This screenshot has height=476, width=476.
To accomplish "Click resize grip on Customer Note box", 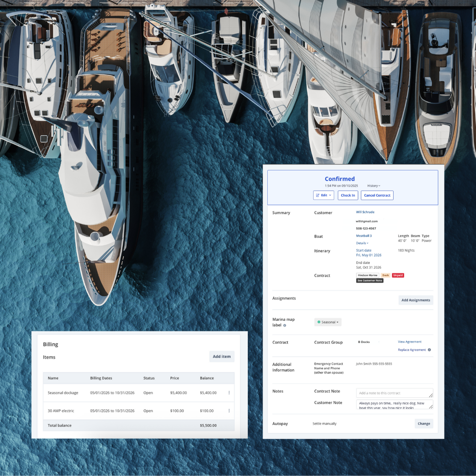I will (x=431, y=407).
